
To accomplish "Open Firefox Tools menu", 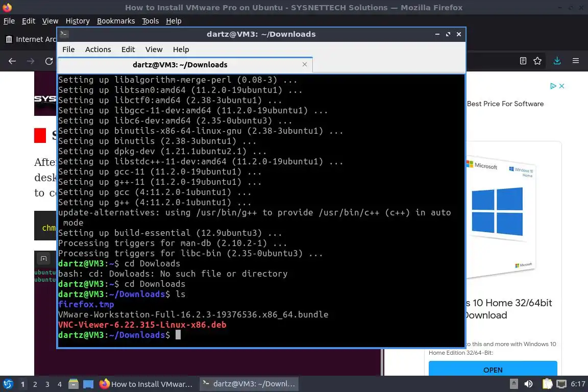I will (x=151, y=21).
